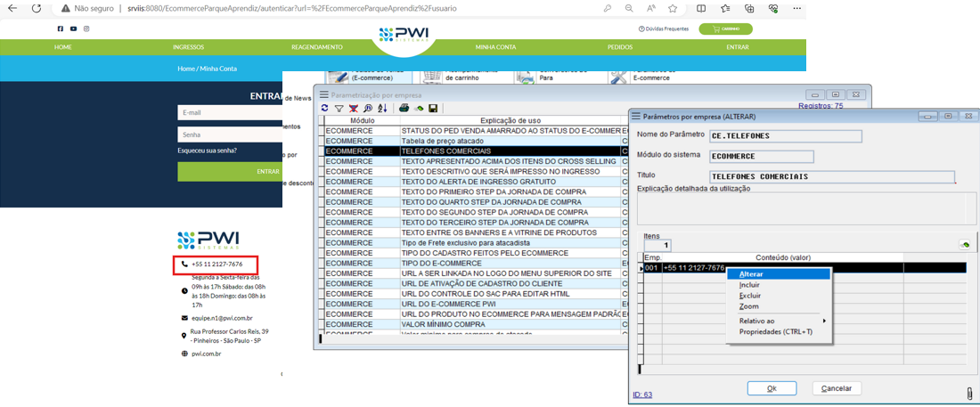980x407 pixels.
Task: Click the E-mail input field
Action: (230, 113)
